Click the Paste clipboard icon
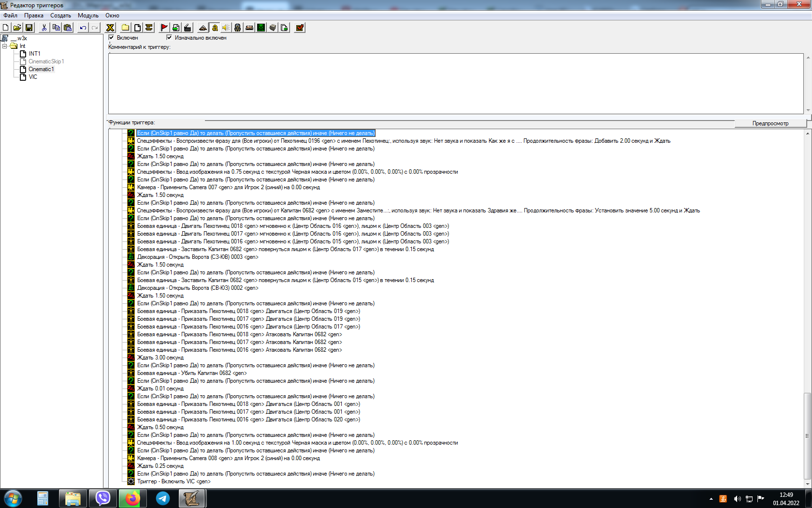812x508 pixels. point(68,28)
